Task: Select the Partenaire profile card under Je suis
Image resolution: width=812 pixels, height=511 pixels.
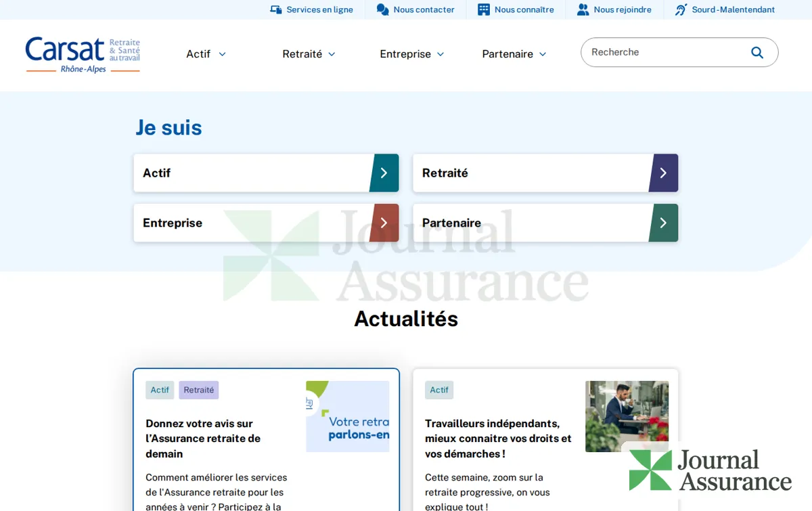Action: tap(545, 223)
